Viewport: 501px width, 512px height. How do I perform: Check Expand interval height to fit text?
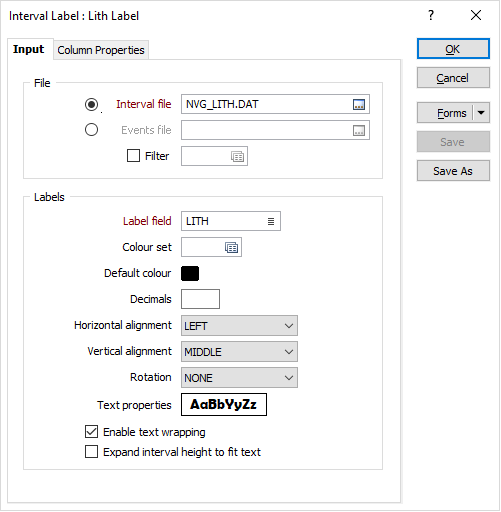coord(91,452)
